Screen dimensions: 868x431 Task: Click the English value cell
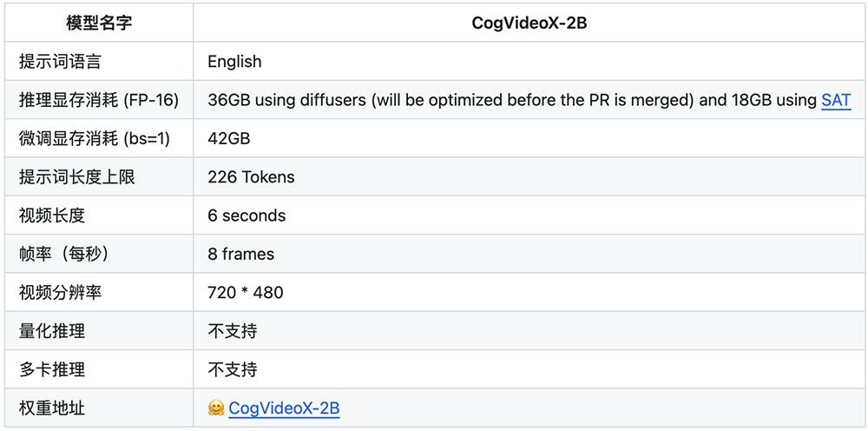point(234,62)
